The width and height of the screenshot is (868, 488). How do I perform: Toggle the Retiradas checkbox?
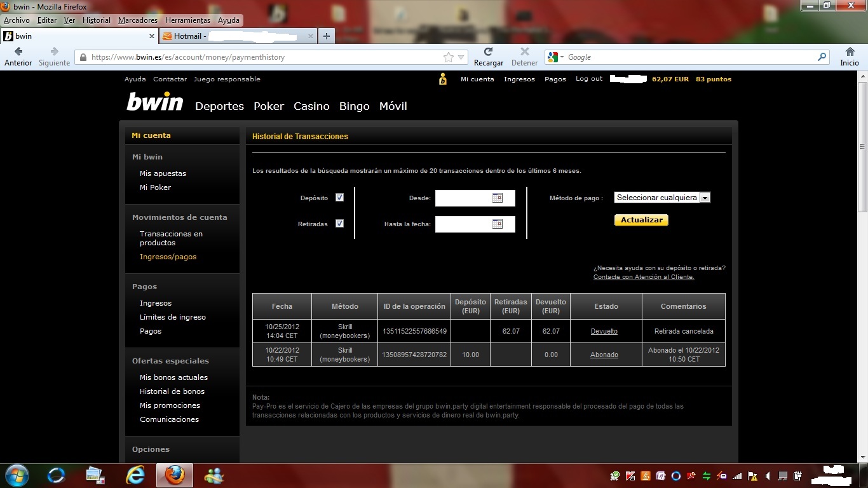(339, 224)
